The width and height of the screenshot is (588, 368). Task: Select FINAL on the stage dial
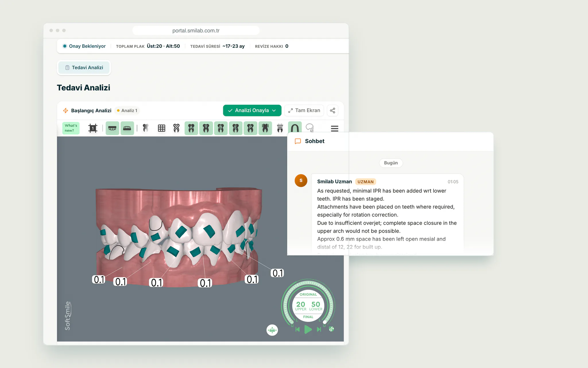[x=308, y=317]
